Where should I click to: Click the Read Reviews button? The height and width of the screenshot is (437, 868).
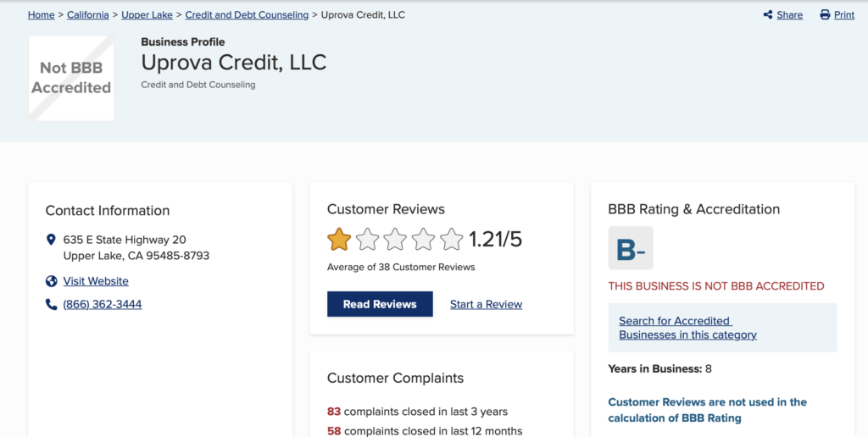pos(380,304)
